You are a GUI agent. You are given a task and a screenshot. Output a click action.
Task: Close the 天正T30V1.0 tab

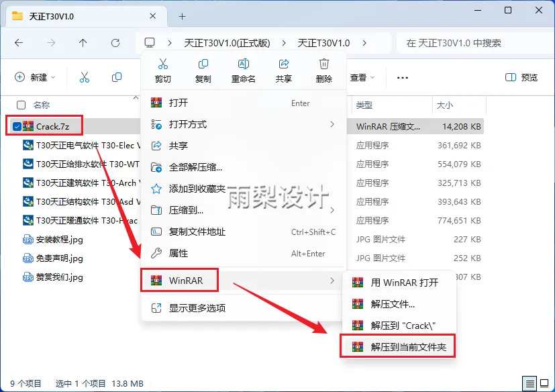pyautogui.click(x=152, y=16)
